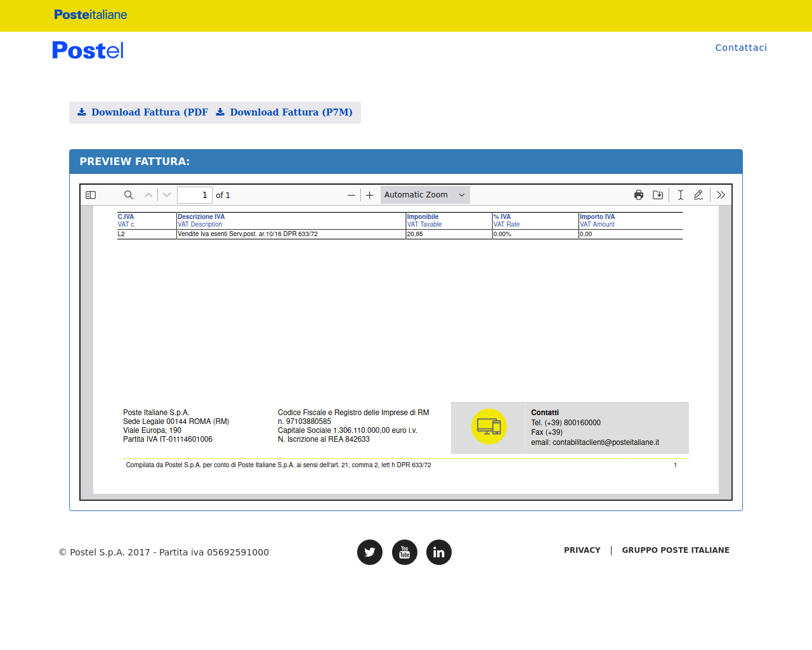Click the Posteitaliane logo in yellow bar
The image size is (812, 650).
pos(90,15)
